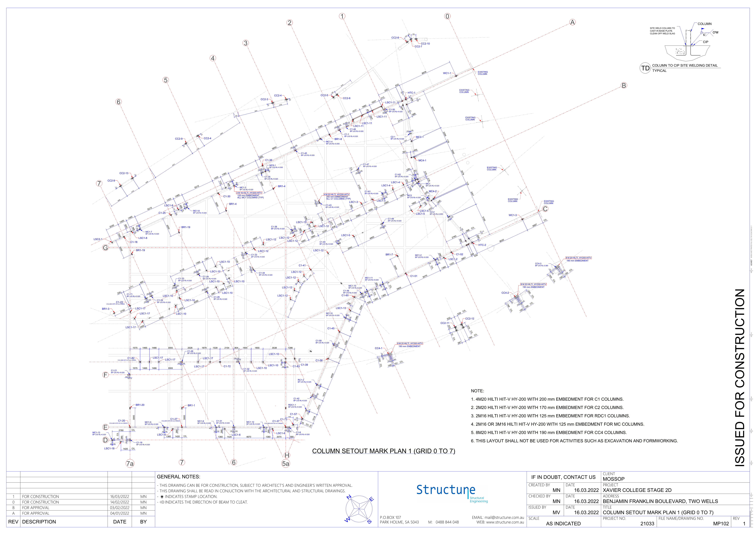The height and width of the screenshot is (535, 756).
Task: Select the CFW weld label
Action: tap(715, 32)
